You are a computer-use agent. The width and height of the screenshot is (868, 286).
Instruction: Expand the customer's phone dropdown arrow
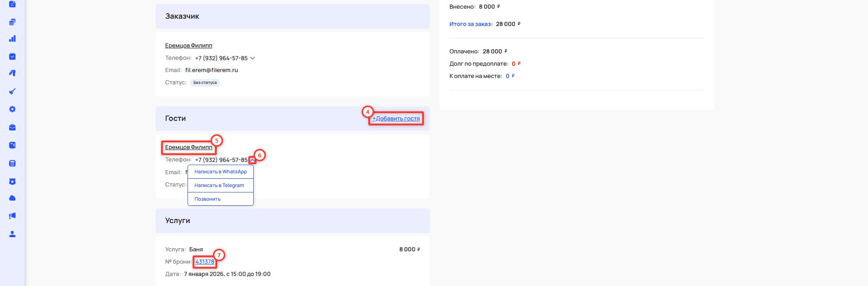click(x=252, y=58)
